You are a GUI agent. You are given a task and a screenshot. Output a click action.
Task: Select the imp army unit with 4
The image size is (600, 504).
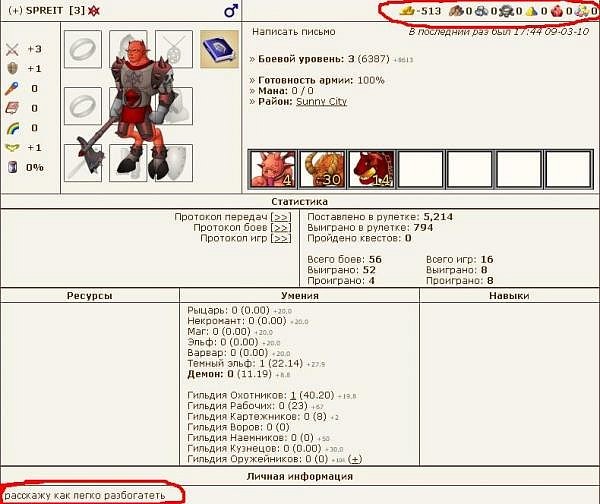272,169
